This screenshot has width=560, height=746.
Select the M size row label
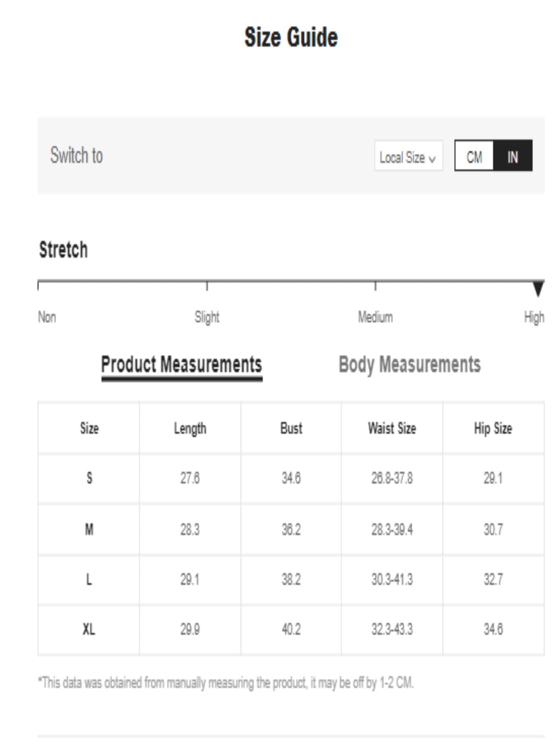point(89,530)
